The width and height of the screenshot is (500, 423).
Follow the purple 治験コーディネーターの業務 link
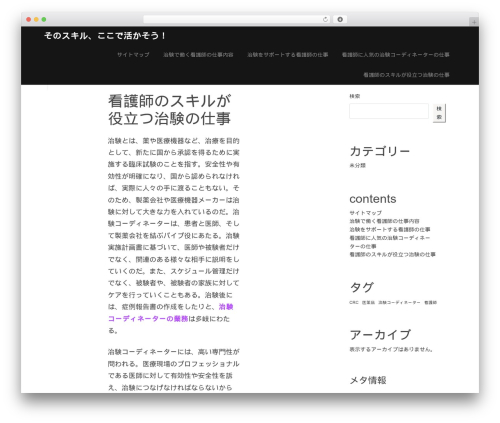pos(170,313)
